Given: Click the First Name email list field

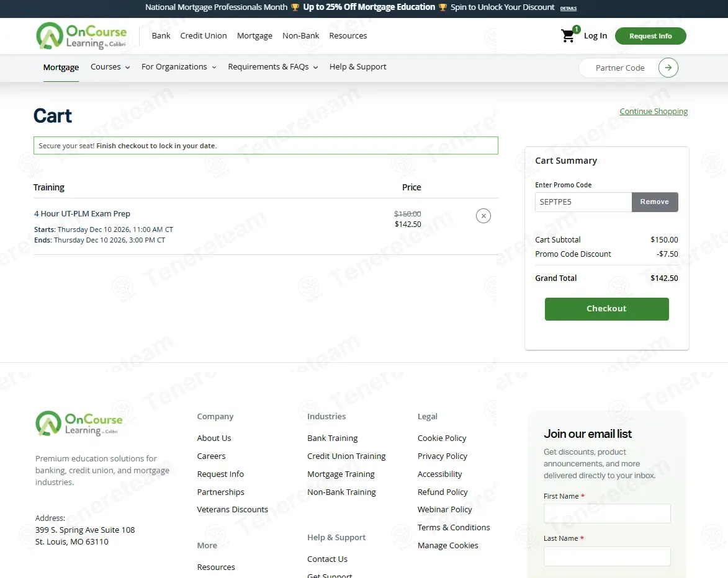Looking at the screenshot, I should coord(607,514).
